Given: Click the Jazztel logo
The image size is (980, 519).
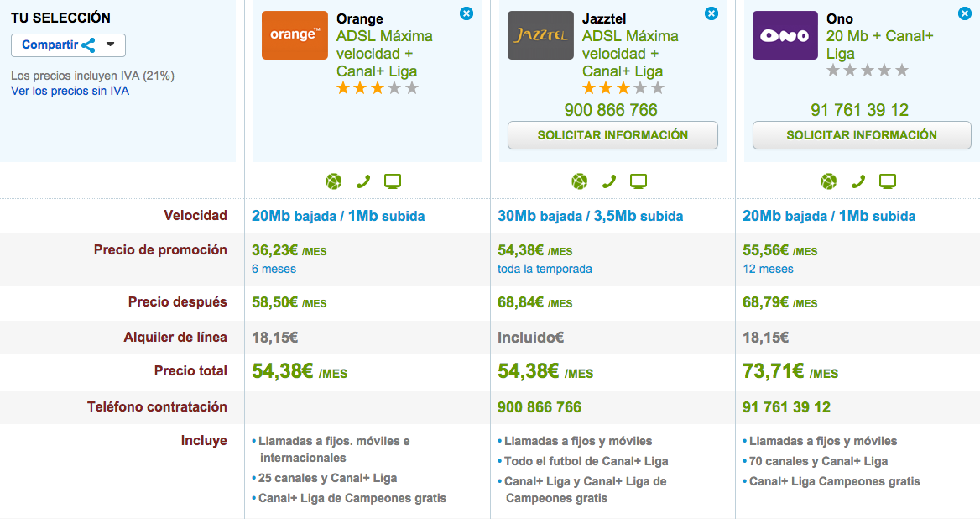Looking at the screenshot, I should point(540,35).
